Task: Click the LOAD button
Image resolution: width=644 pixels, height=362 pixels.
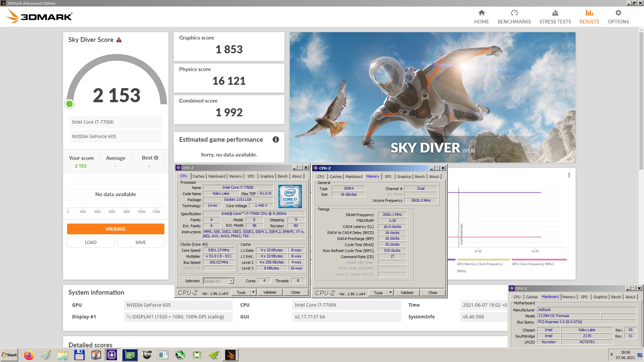Action: (x=91, y=242)
